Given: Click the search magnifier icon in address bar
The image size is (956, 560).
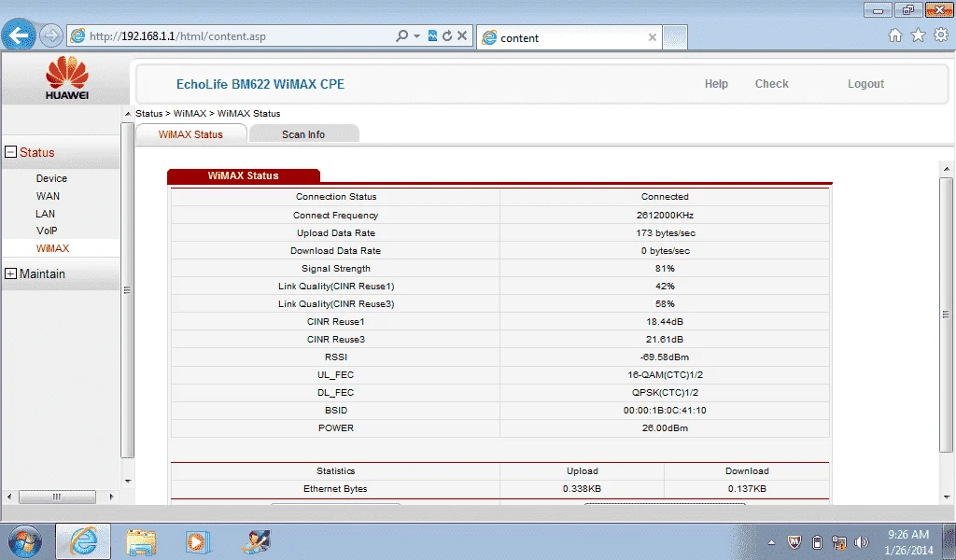Looking at the screenshot, I should [x=401, y=36].
